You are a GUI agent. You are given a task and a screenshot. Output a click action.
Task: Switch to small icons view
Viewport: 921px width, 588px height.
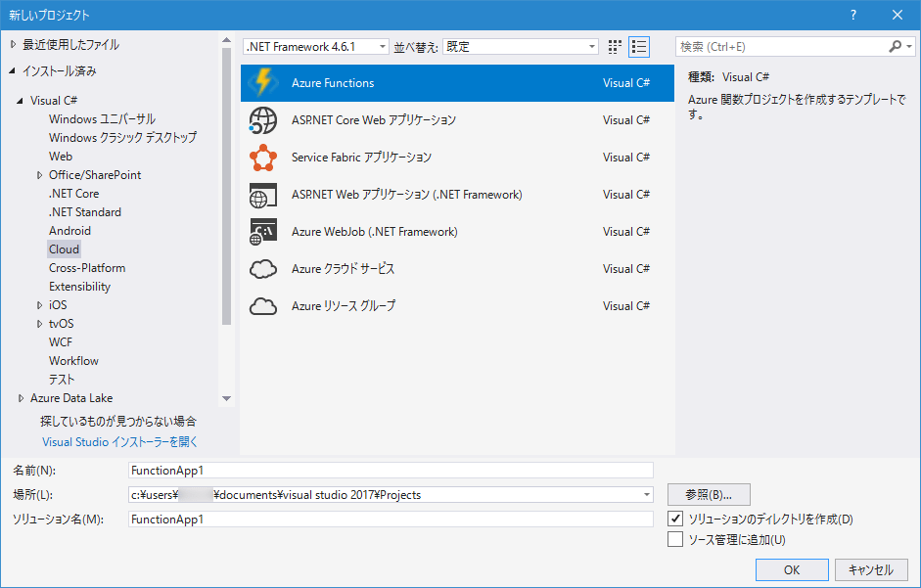coord(615,46)
